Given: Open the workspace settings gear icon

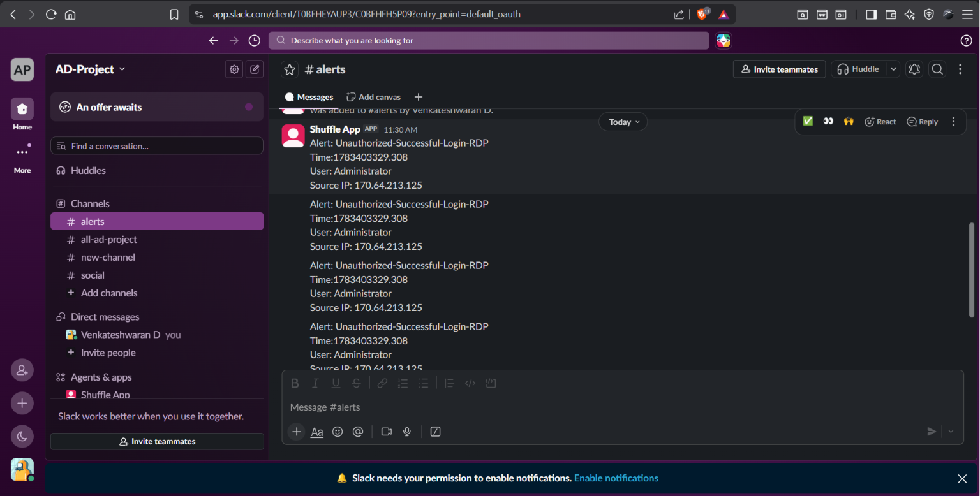Looking at the screenshot, I should pyautogui.click(x=234, y=69).
